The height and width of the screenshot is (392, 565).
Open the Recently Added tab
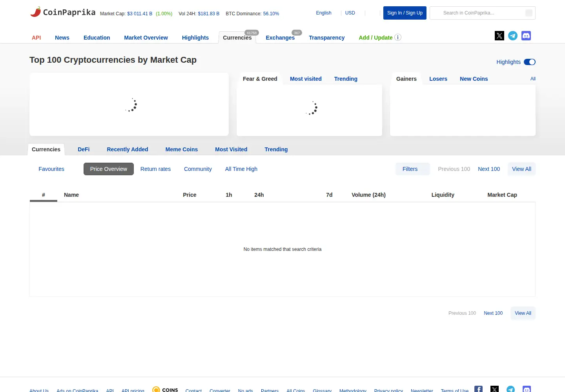click(x=128, y=149)
